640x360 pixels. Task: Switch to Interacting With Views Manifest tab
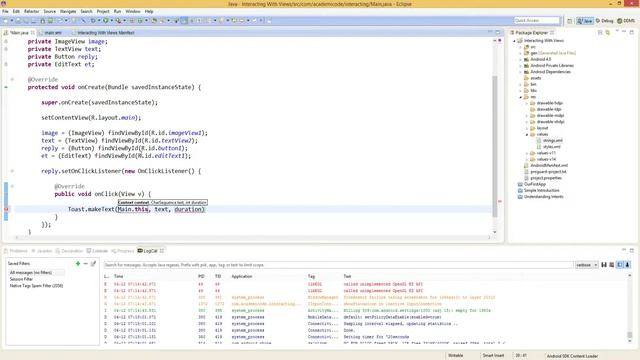pos(105,32)
